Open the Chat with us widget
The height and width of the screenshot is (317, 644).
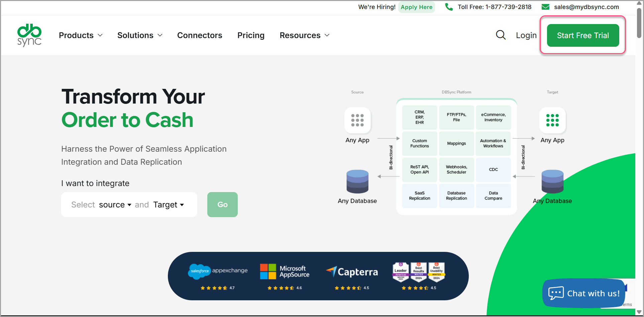[584, 293]
